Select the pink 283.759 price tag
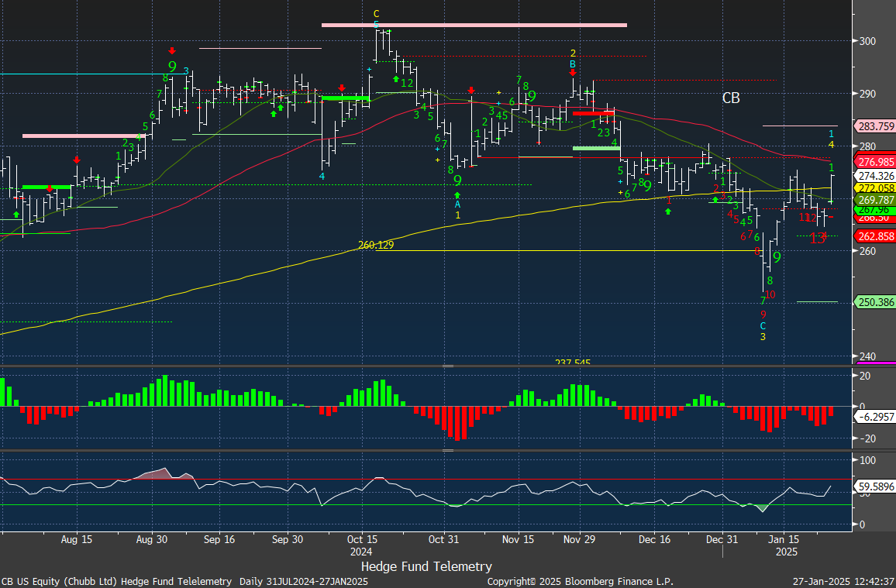The width and height of the screenshot is (896, 588). point(874,126)
